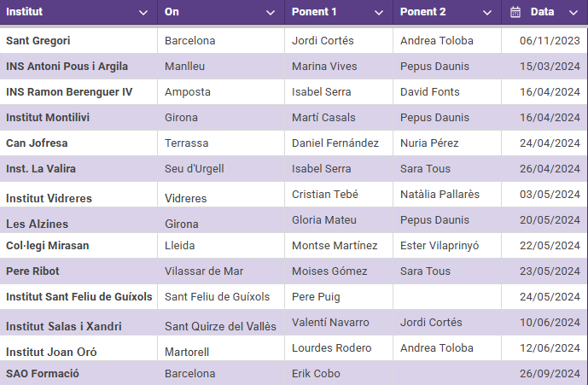
Task: Click the calendar icon in Data header
Action: coord(515,12)
